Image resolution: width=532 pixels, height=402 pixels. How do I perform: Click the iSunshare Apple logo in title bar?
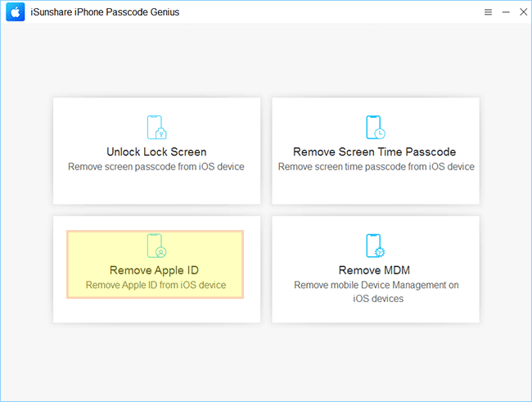(16, 12)
